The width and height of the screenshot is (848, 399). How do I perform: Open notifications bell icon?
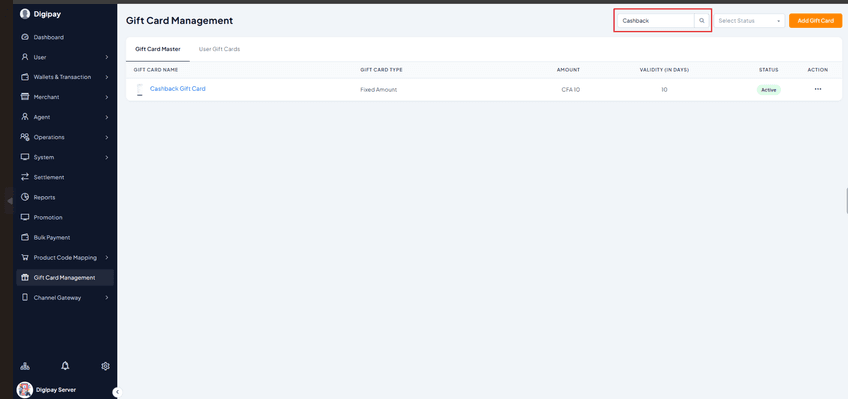pos(65,366)
